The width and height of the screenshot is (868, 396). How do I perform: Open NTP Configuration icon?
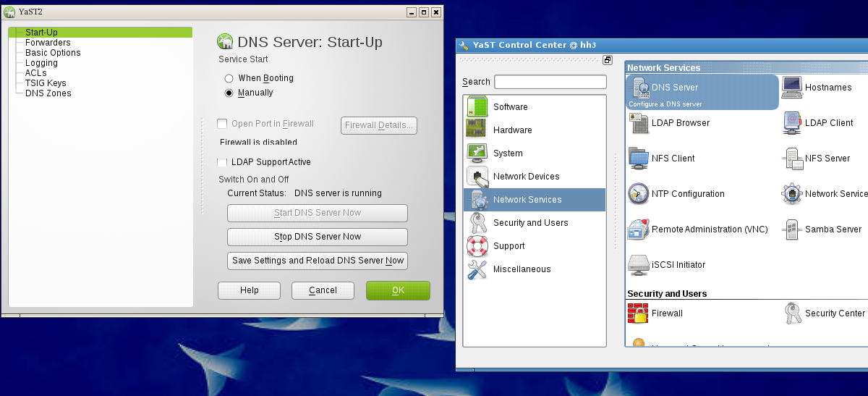(639, 194)
